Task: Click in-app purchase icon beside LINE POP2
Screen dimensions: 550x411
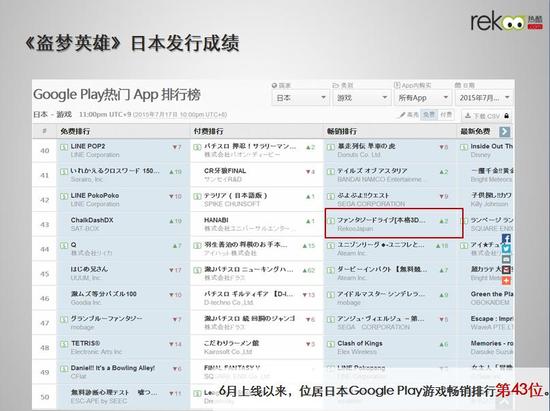Action: [x=63, y=147]
